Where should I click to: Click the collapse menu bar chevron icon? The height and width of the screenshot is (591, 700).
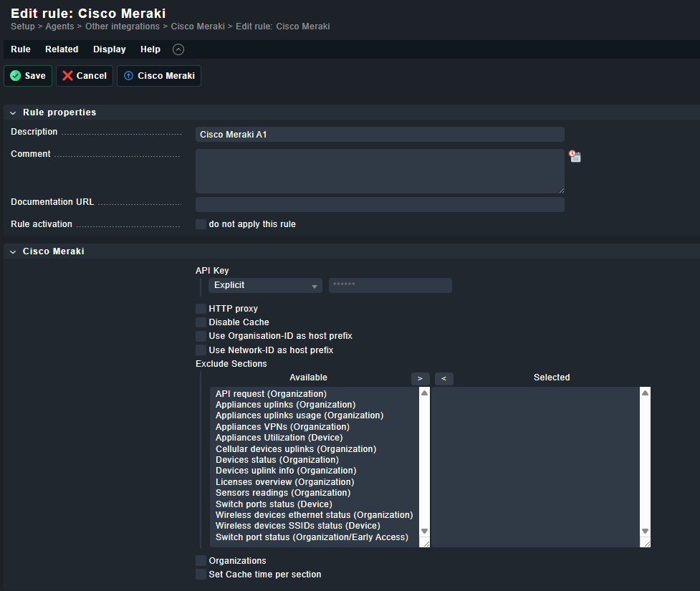(178, 49)
